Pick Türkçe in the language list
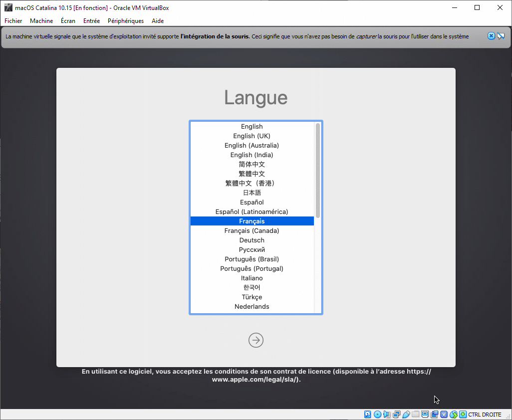Screen dimensions: 512x420 pyautogui.click(x=252, y=297)
